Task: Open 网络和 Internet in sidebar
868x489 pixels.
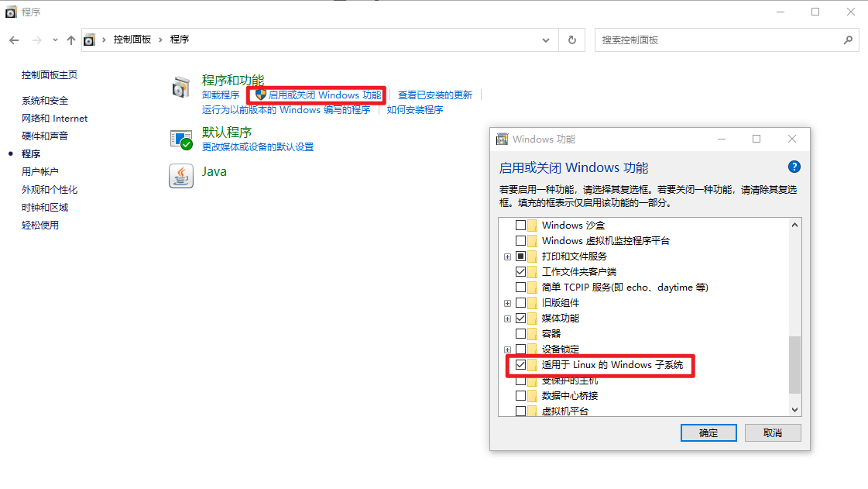Action: click(54, 118)
